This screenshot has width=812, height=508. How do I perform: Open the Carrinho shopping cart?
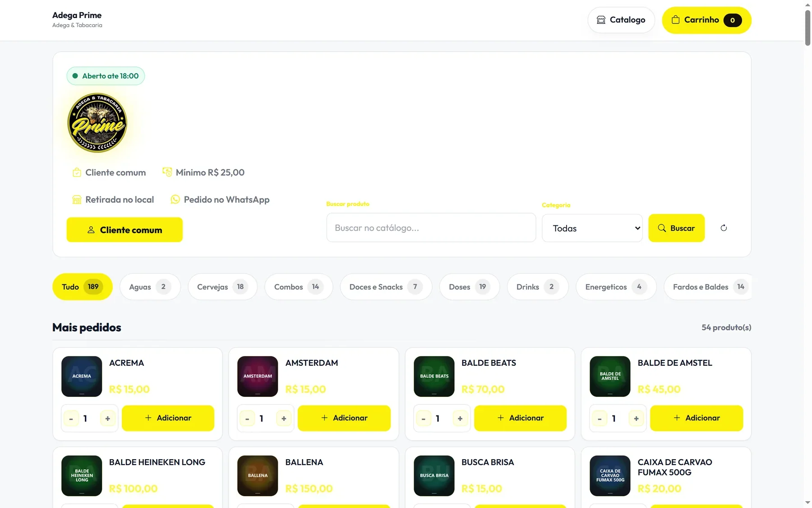tap(706, 20)
